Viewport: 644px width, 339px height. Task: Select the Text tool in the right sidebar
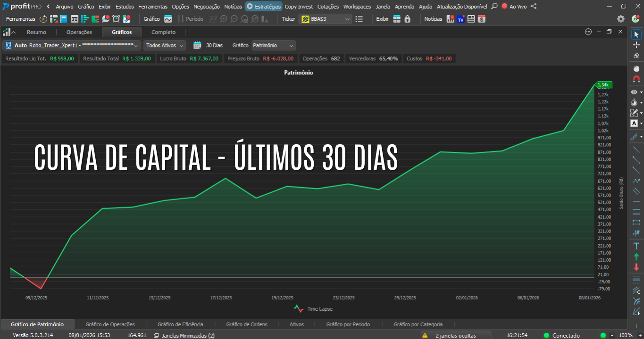635,123
